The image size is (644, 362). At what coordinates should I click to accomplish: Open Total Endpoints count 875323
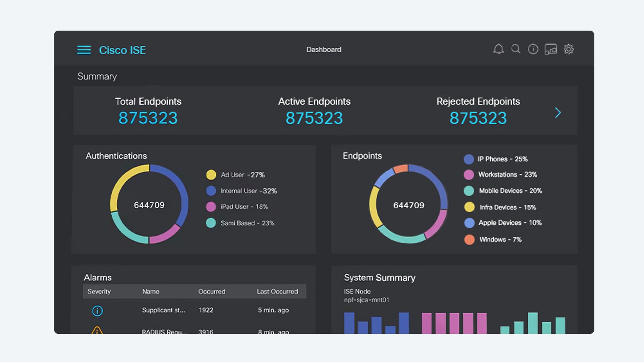(x=148, y=118)
